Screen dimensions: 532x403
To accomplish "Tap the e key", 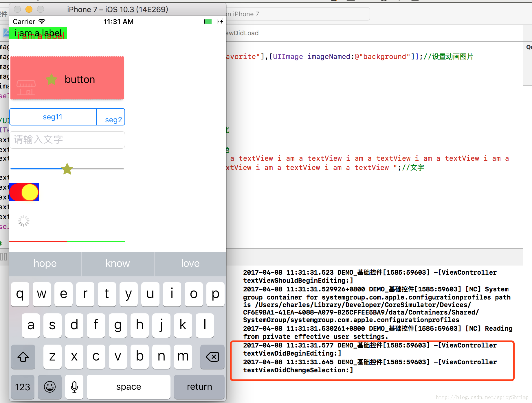I will tap(63, 294).
